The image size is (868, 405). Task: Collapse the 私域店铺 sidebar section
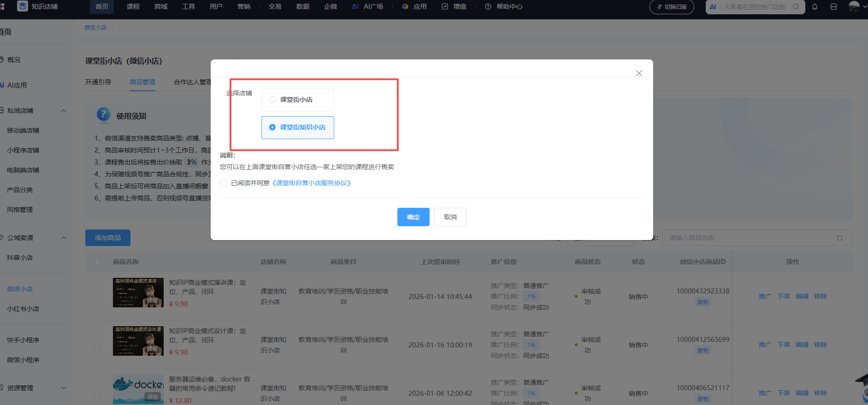click(x=64, y=111)
